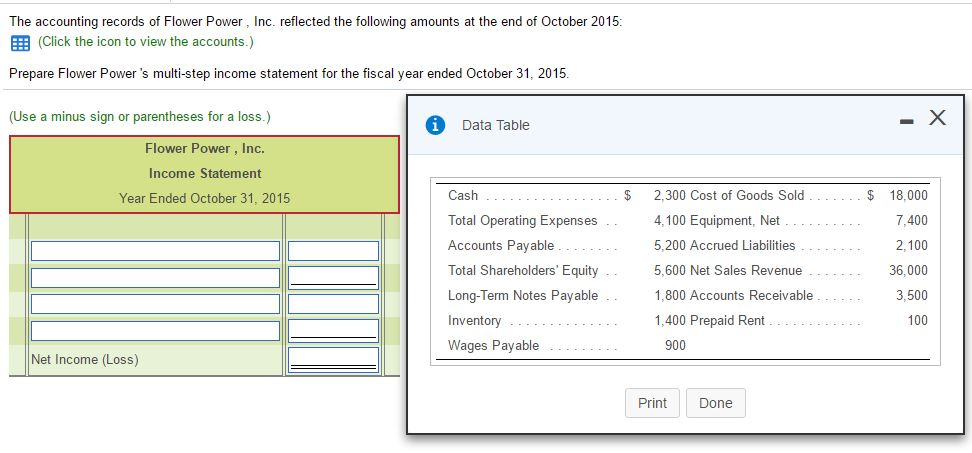Open the 'Click the icon to view the accounts' link
This screenshot has width=972, height=453.
tap(146, 42)
